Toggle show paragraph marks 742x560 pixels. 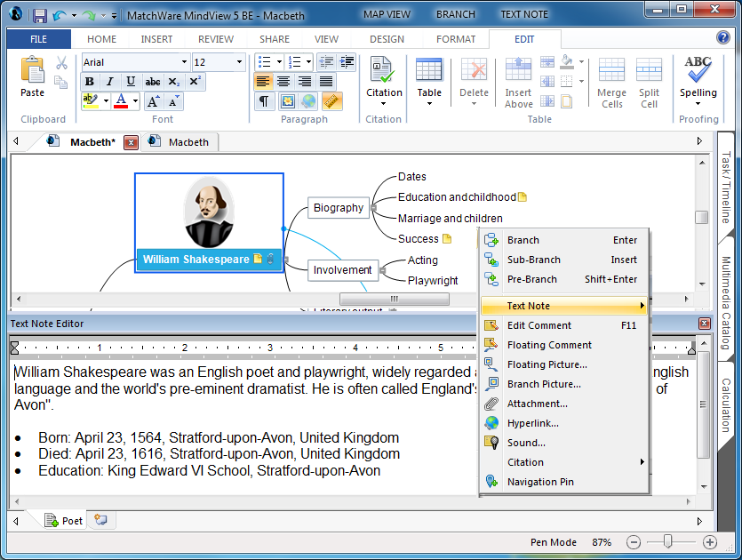click(x=264, y=101)
